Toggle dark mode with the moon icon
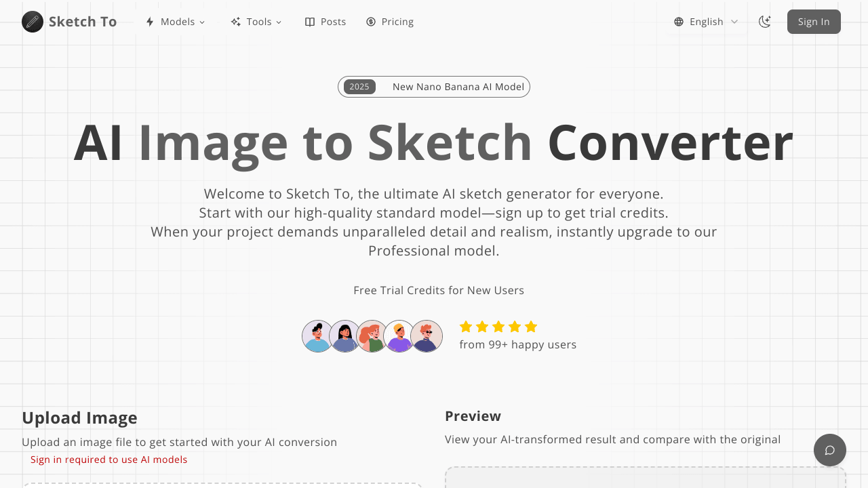The image size is (868, 488). [x=765, y=22]
